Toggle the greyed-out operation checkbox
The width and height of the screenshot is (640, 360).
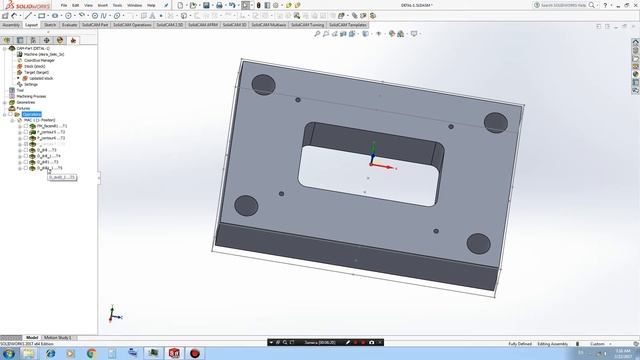tap(26, 144)
